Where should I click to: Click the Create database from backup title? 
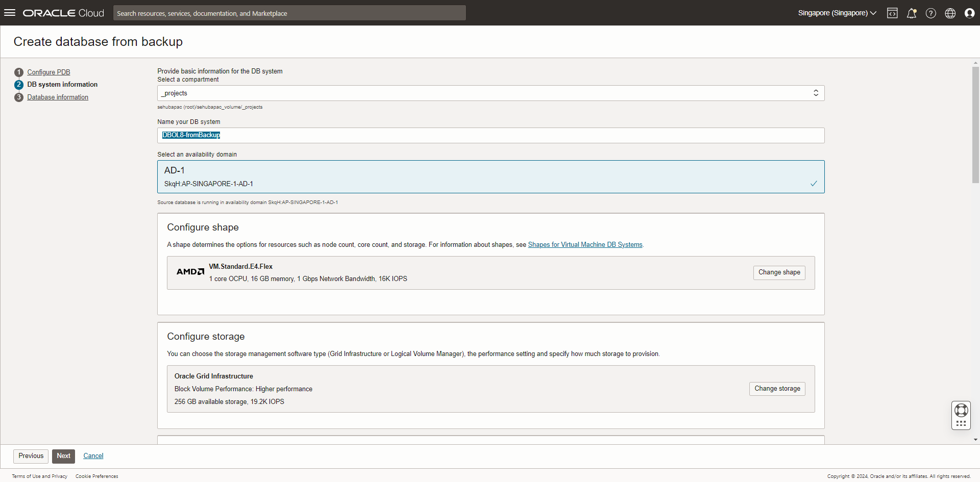point(98,42)
